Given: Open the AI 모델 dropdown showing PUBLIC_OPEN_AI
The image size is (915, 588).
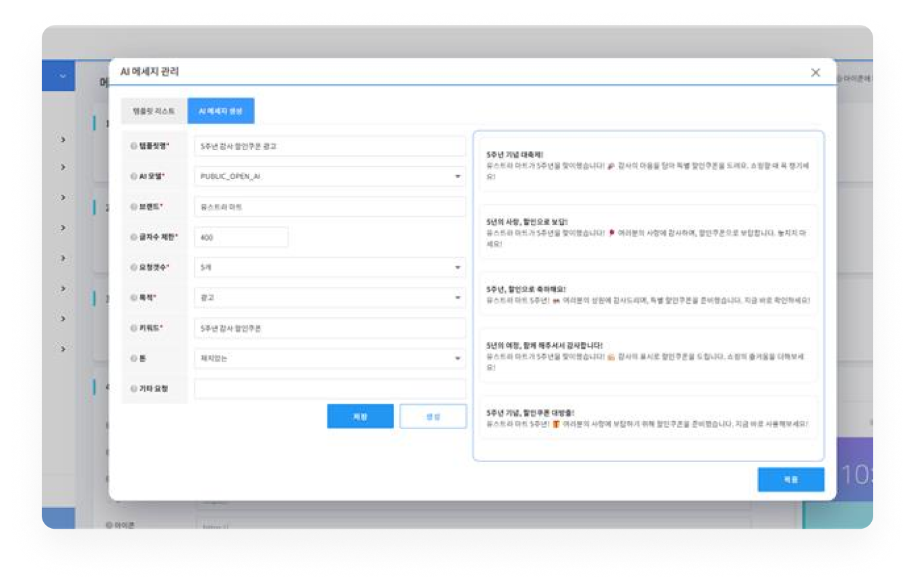Looking at the screenshot, I should point(329,176).
